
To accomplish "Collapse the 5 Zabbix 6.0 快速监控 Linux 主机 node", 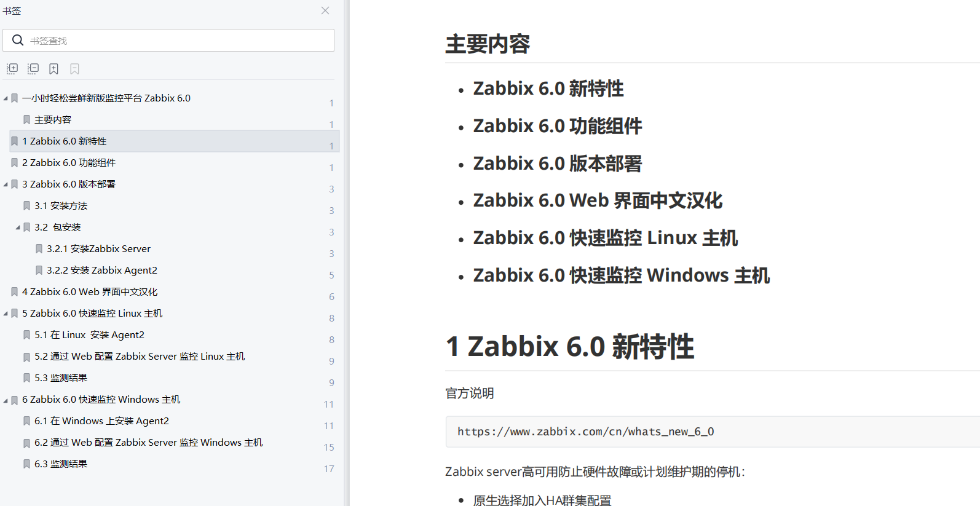I will [6, 314].
